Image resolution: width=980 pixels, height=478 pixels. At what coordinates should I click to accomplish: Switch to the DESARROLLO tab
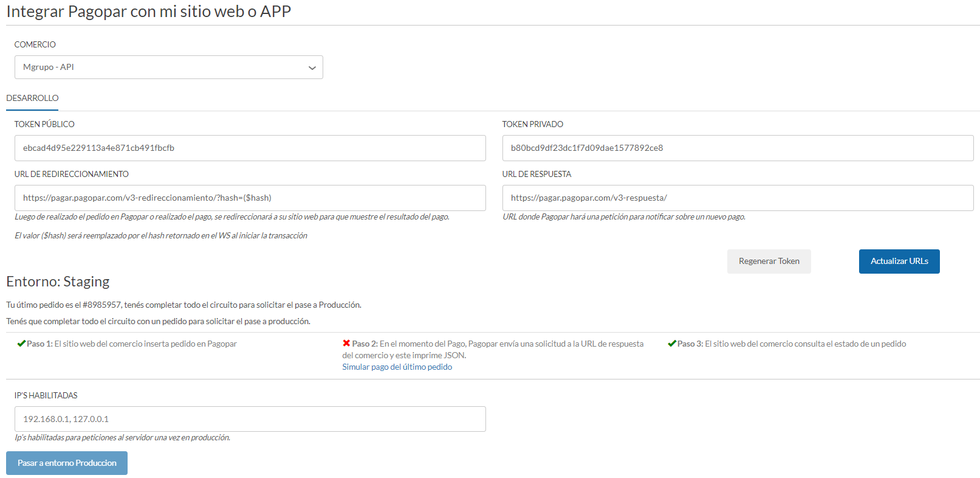(x=32, y=98)
